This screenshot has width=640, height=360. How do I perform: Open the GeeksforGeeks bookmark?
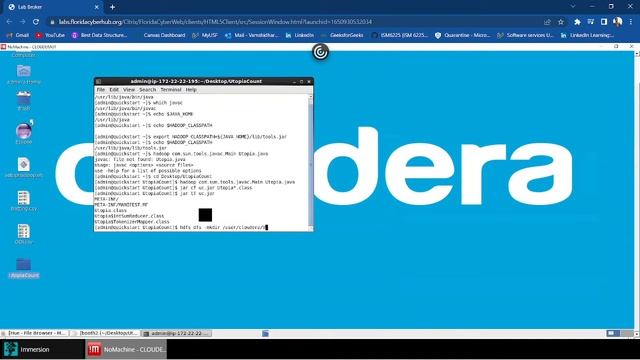click(342, 35)
